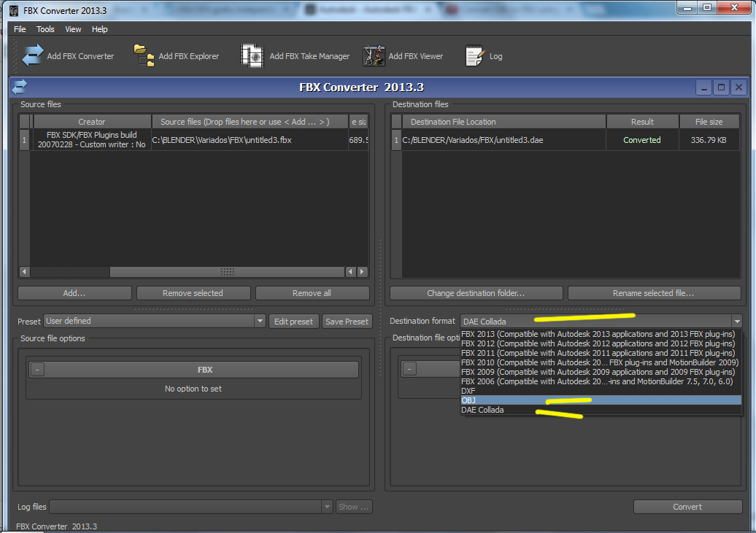This screenshot has width=756, height=533.
Task: Expand the Destination format dropdown arrow
Action: coord(737,322)
